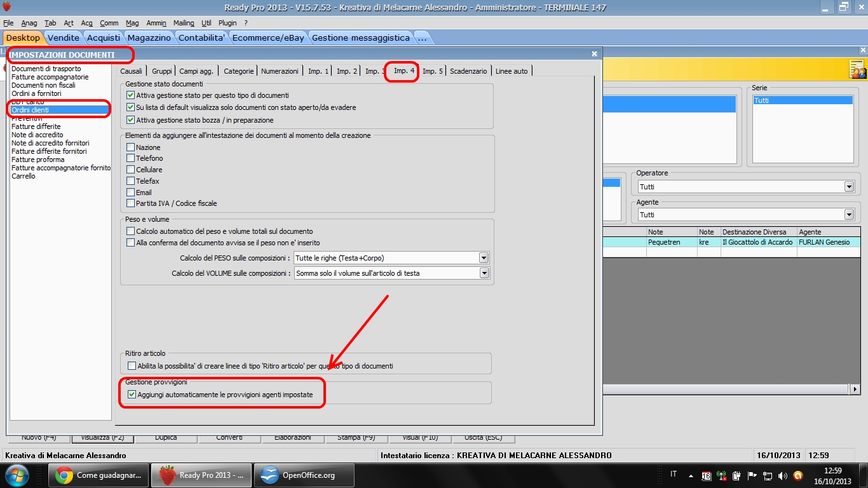Select Fatture accompagnatorie in list

click(50, 77)
